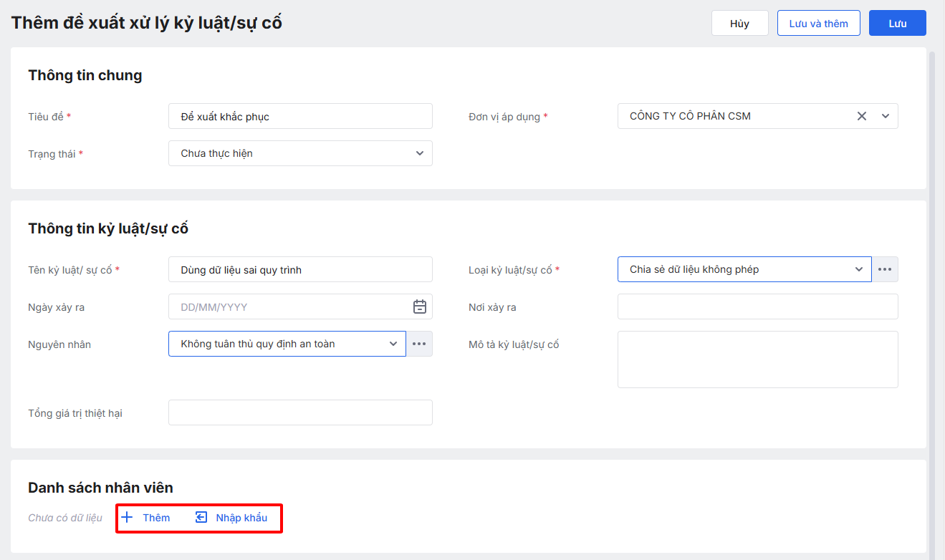Click the ellipsis next to Nguyên nhân

coord(419,344)
